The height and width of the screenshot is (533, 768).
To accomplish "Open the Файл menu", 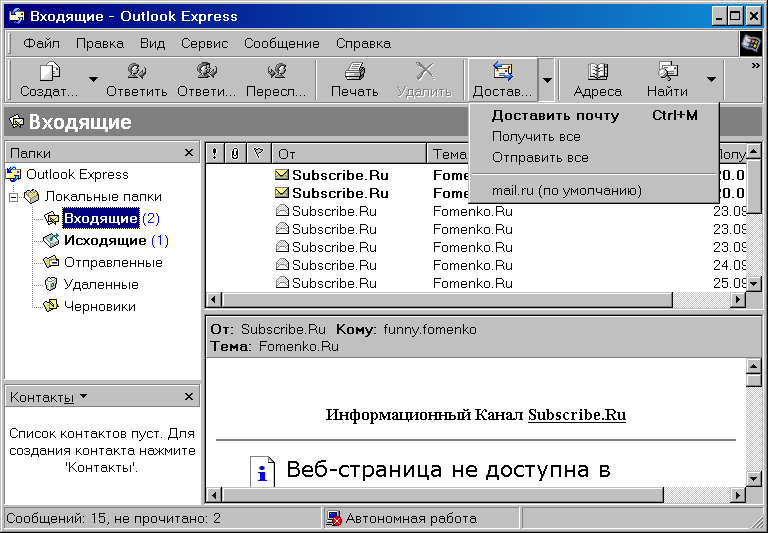I will [x=42, y=44].
